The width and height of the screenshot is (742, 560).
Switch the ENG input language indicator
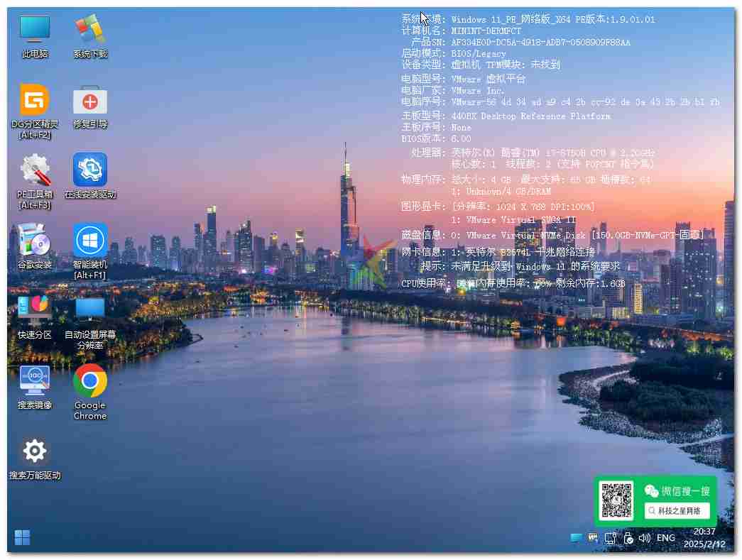tap(666, 537)
